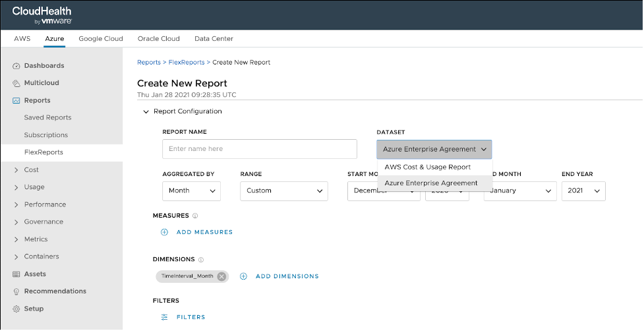Image resolution: width=644 pixels, height=331 pixels.
Task: Click the Assets icon in sidebar
Action: pyautogui.click(x=16, y=274)
